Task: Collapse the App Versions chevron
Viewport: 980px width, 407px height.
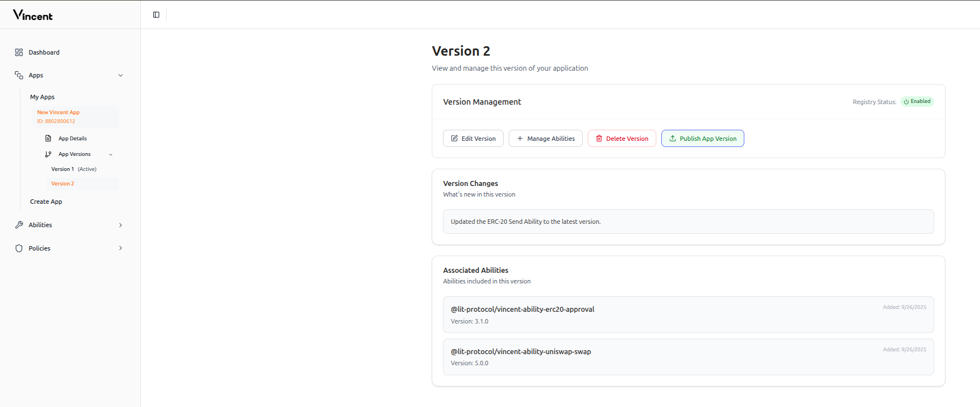Action: [x=111, y=155]
